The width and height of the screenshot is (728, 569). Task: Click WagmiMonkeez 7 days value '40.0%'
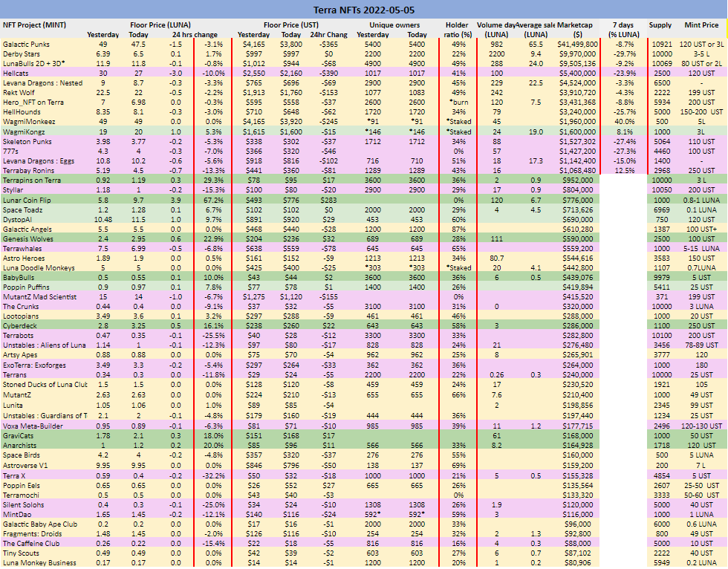click(625, 122)
